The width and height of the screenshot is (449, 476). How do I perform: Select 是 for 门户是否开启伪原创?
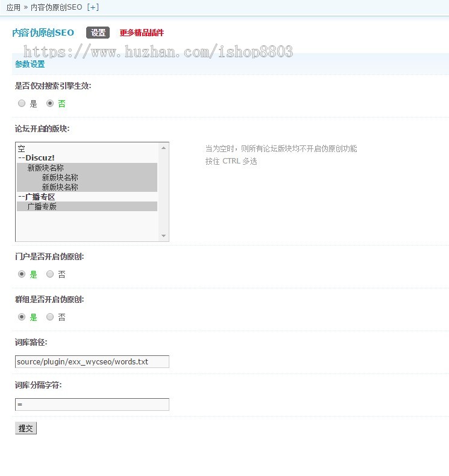tap(22, 274)
